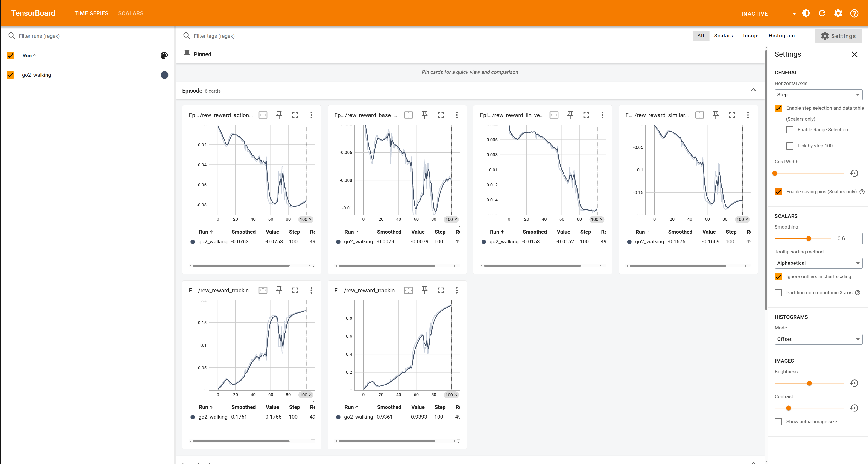Fit domain on rew_reward_similar chart
This screenshot has width=868, height=464.
tap(699, 115)
